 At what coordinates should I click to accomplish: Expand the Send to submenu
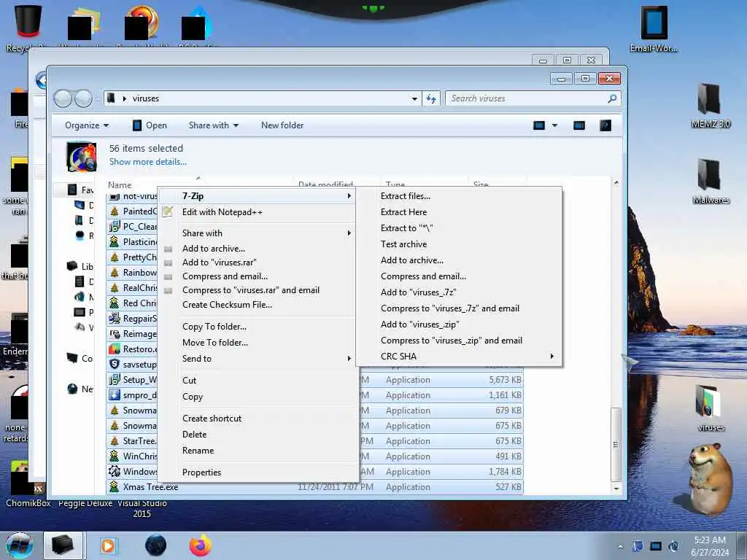tap(349, 359)
